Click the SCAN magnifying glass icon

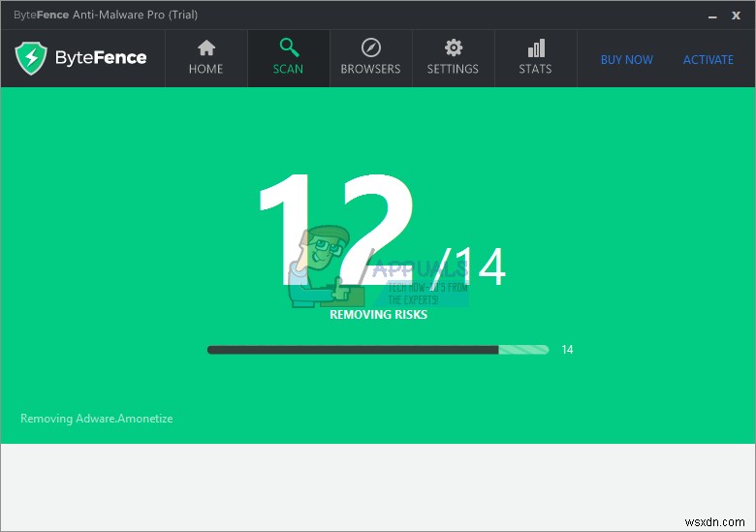click(289, 47)
